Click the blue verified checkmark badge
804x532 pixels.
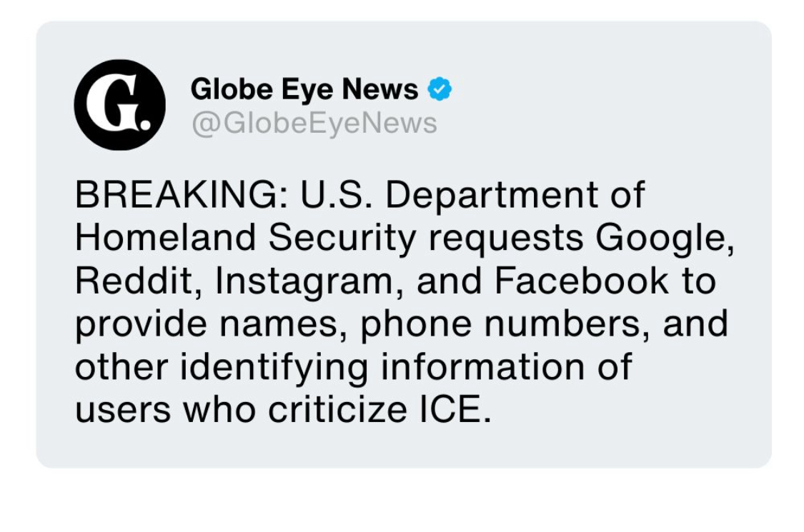tap(440, 90)
